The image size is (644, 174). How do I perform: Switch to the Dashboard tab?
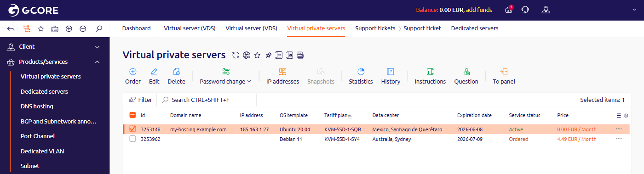click(136, 28)
